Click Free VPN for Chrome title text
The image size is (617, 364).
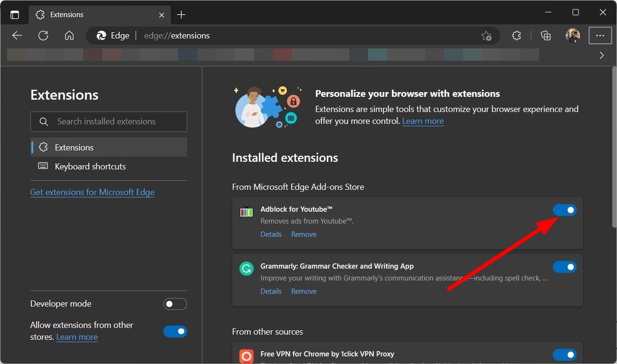pos(327,354)
